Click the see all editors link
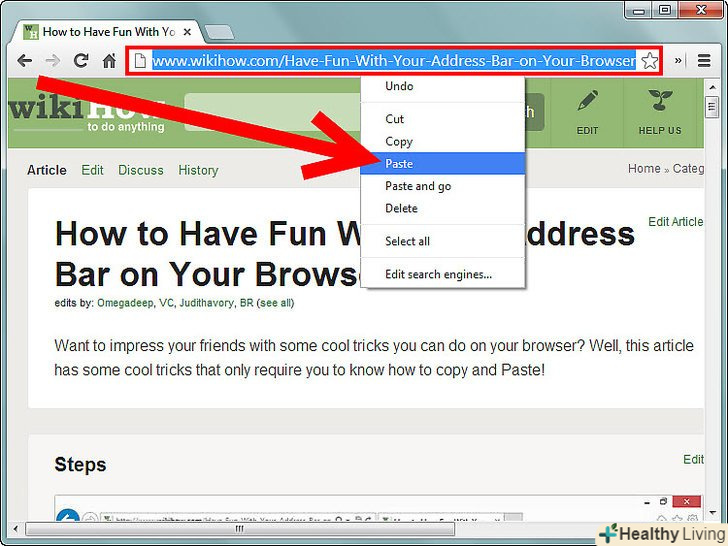The image size is (728, 546). [x=275, y=303]
